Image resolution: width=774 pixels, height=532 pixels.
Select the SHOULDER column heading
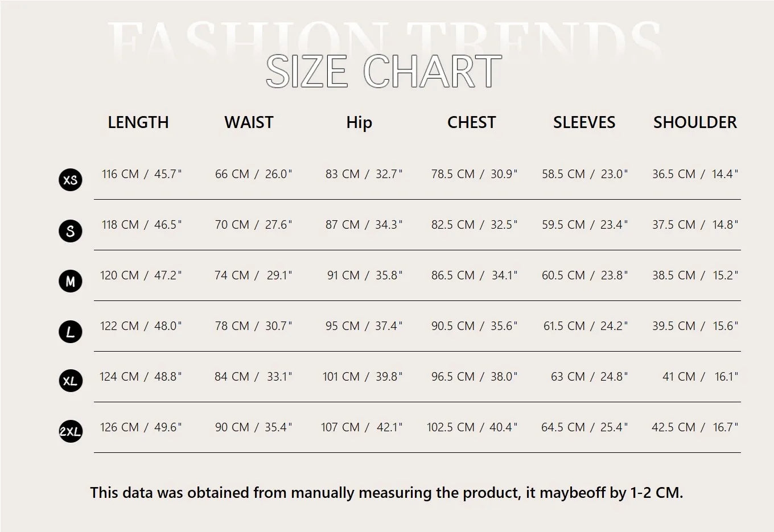pyautogui.click(x=695, y=122)
